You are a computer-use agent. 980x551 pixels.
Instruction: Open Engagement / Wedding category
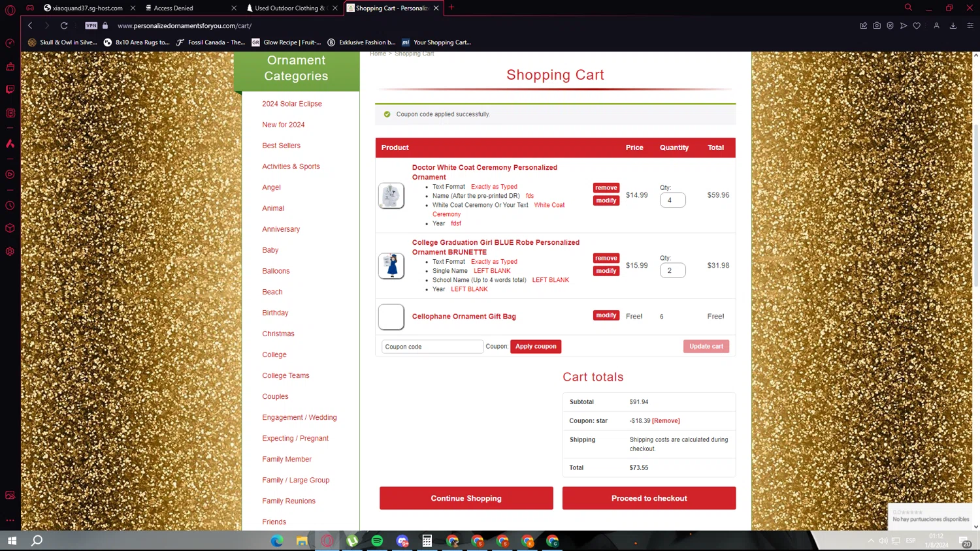click(x=299, y=417)
